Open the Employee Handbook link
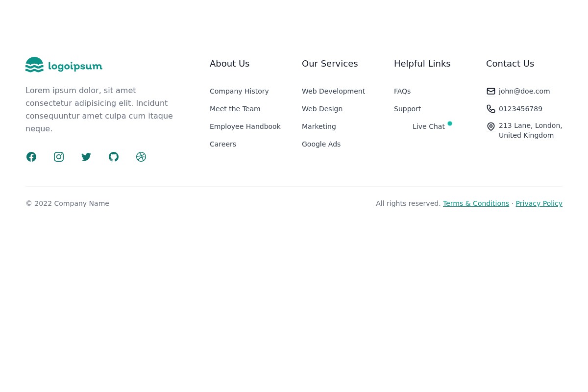The width and height of the screenshot is (588, 392). click(x=245, y=126)
